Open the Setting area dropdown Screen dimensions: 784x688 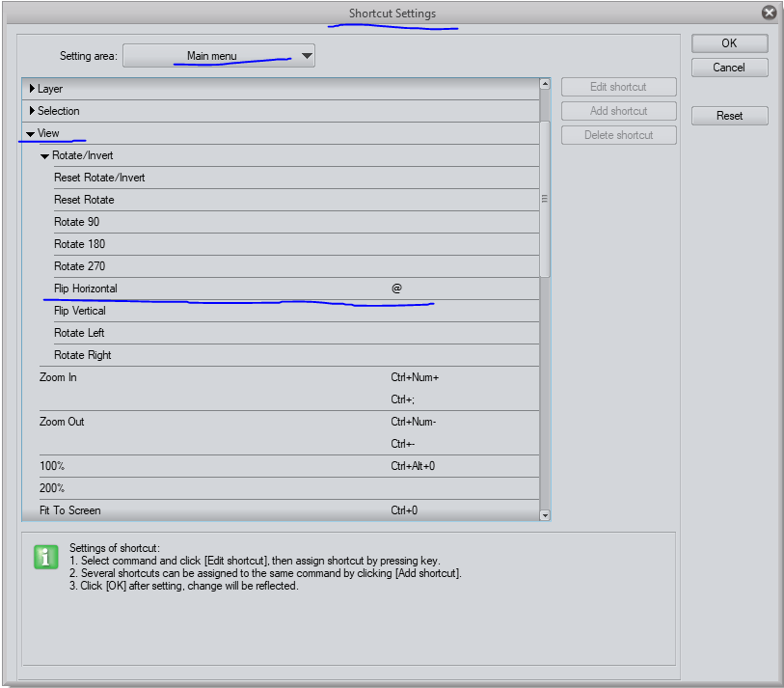coord(219,56)
